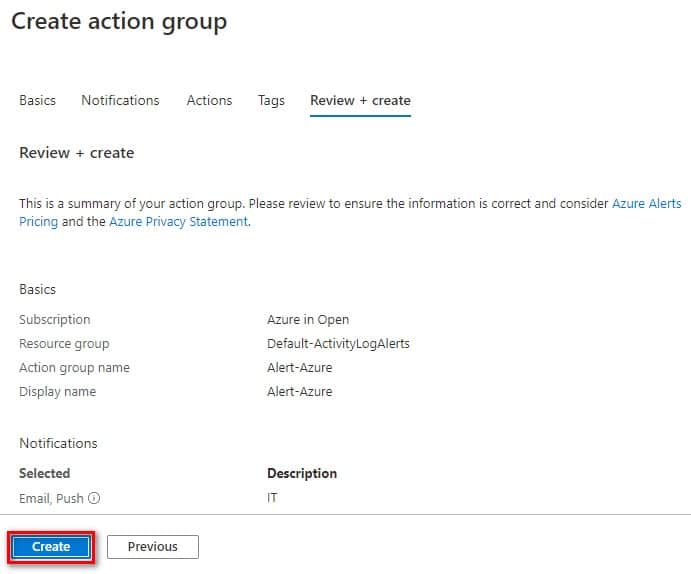Open the Notifications tab
The width and height of the screenshot is (691, 574).
tap(120, 100)
